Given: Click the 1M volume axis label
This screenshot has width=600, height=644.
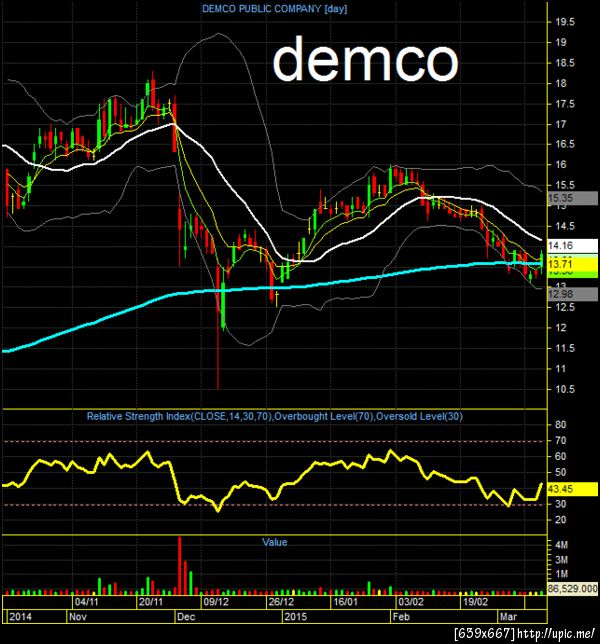Looking at the screenshot, I should tap(561, 574).
